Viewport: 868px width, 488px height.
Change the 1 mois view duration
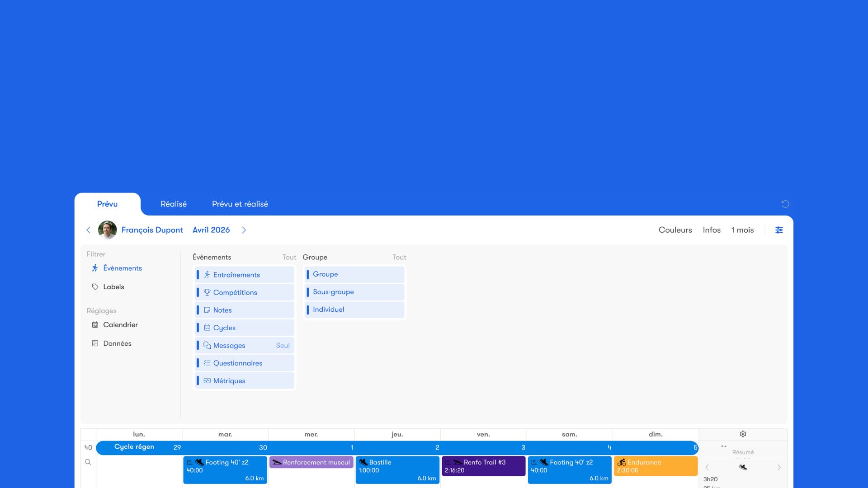(x=742, y=230)
